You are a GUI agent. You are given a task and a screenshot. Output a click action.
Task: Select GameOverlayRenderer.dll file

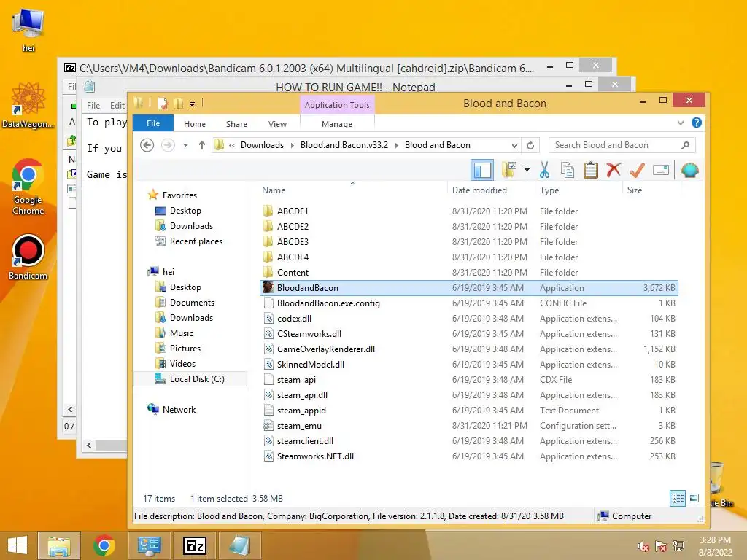click(326, 349)
